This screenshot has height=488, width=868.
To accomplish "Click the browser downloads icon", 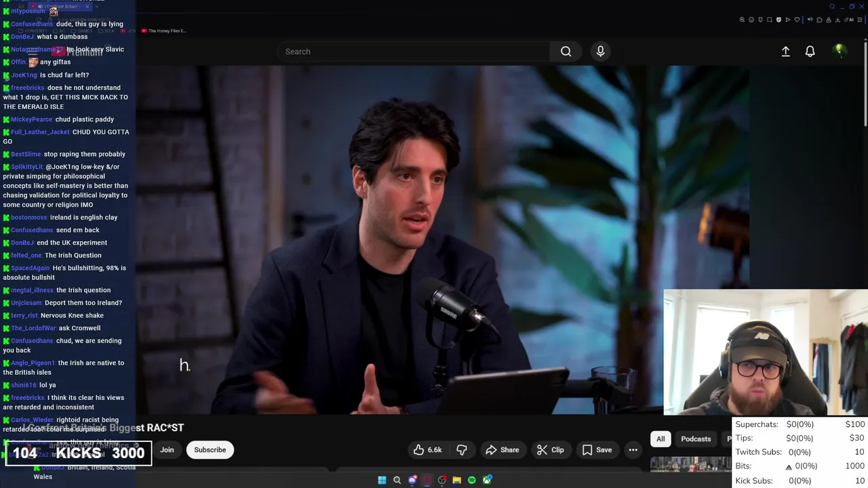I will (x=837, y=20).
